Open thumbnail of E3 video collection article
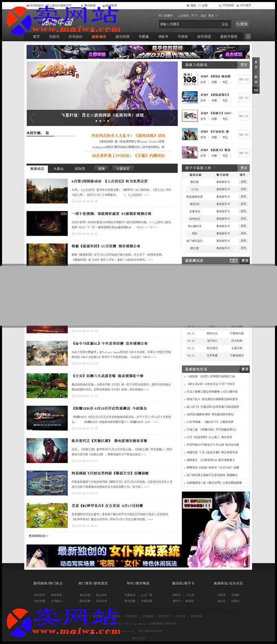The image size is (277, 644). click(x=47, y=223)
